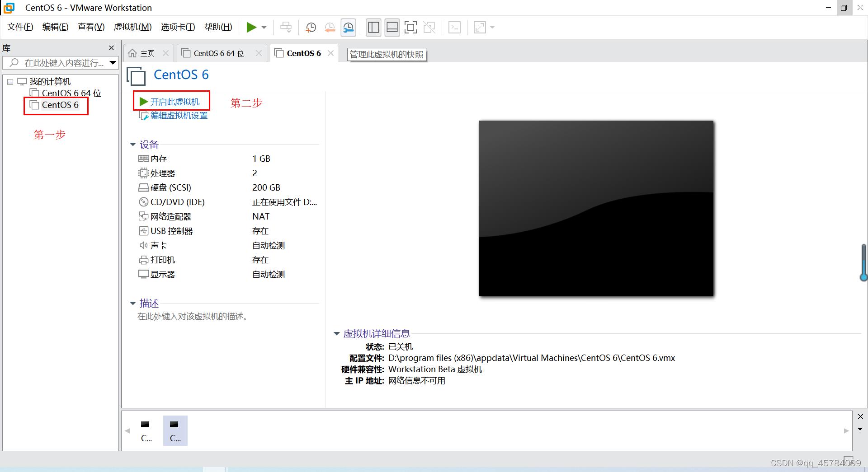This screenshot has width=868, height=472.
Task: Toggle the thumbnail bar view icon
Action: [x=392, y=28]
